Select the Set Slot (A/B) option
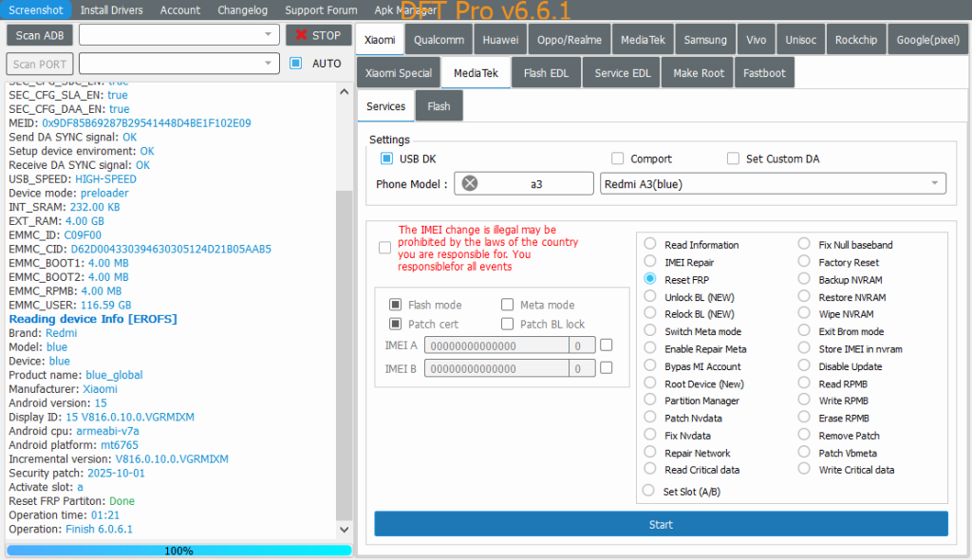 [648, 491]
